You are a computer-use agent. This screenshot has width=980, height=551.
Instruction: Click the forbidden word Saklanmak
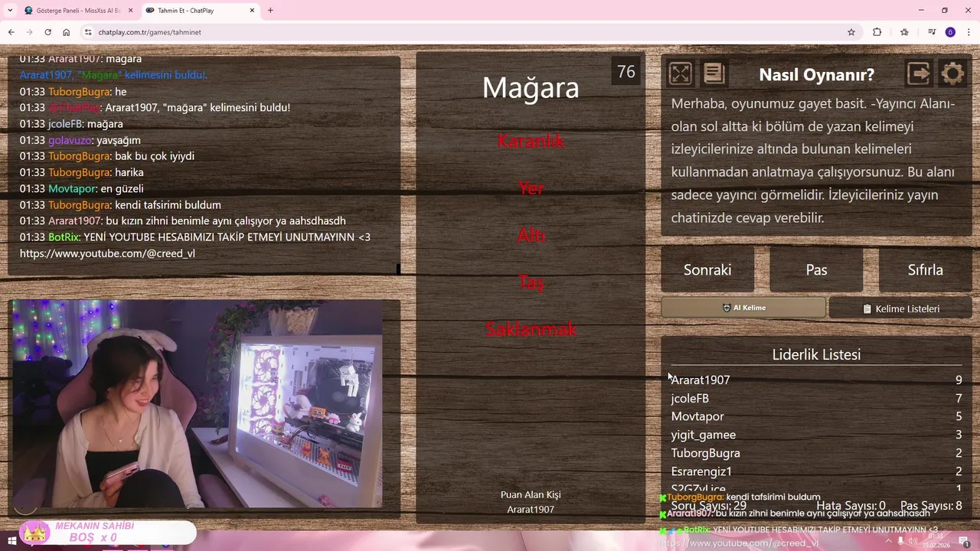[531, 329]
